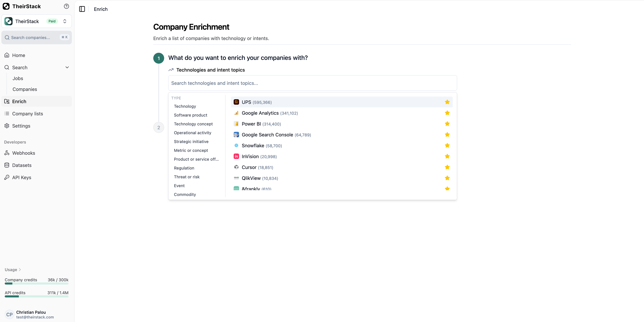Filter by Threat or risk type

coord(187,177)
